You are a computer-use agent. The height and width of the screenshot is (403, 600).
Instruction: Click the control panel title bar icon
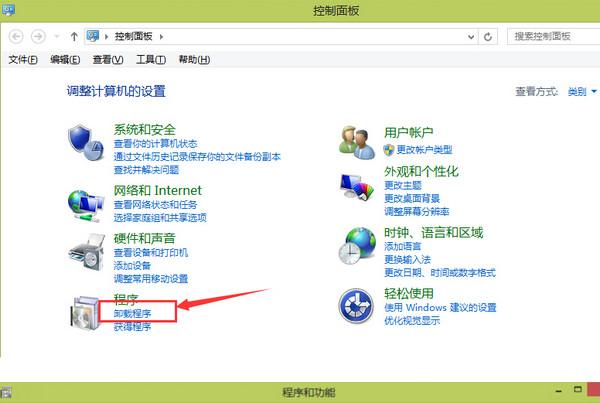8,9
